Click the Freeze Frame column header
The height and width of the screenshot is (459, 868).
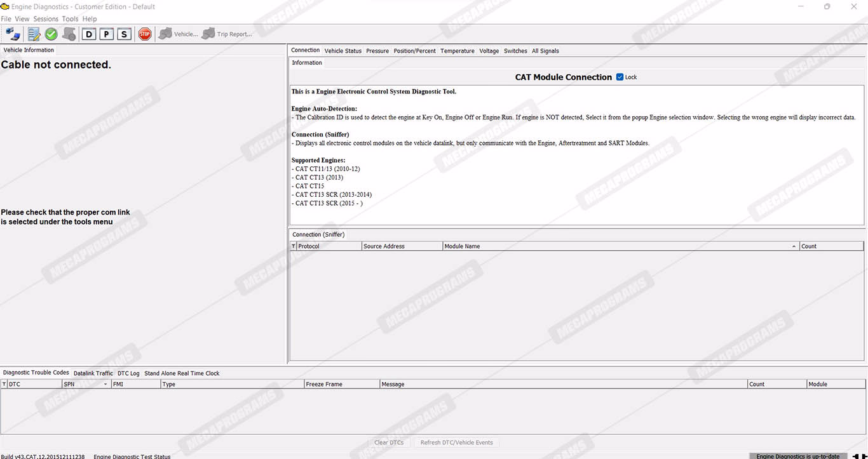click(x=342, y=384)
